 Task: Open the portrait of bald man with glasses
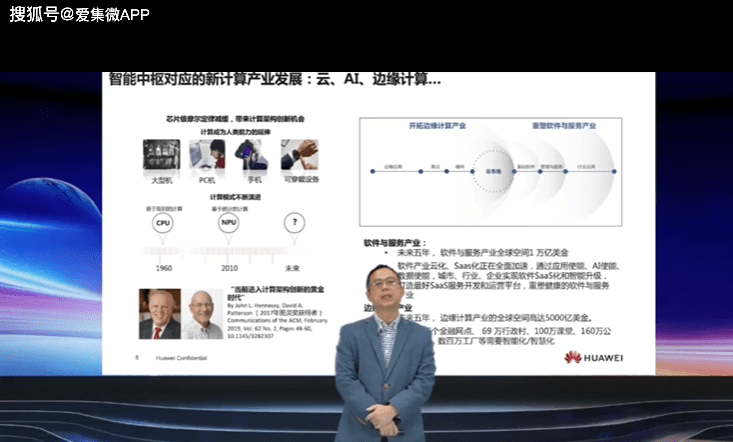pyautogui.click(x=202, y=314)
